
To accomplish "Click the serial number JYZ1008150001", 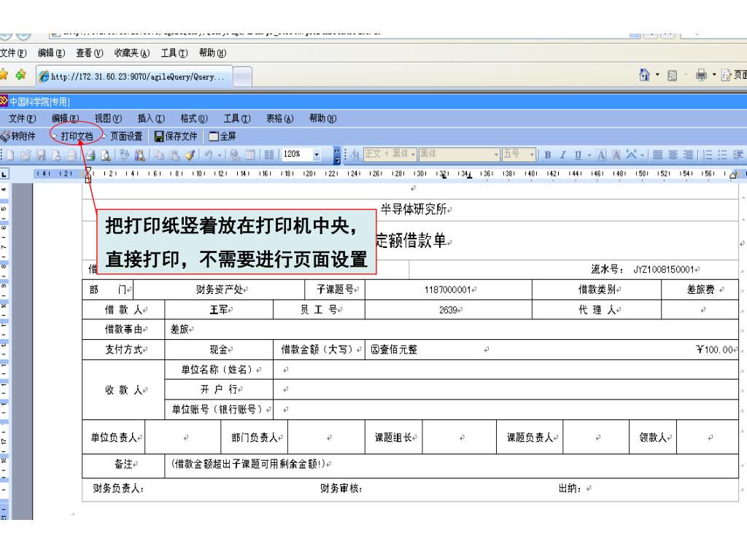I will (663, 270).
